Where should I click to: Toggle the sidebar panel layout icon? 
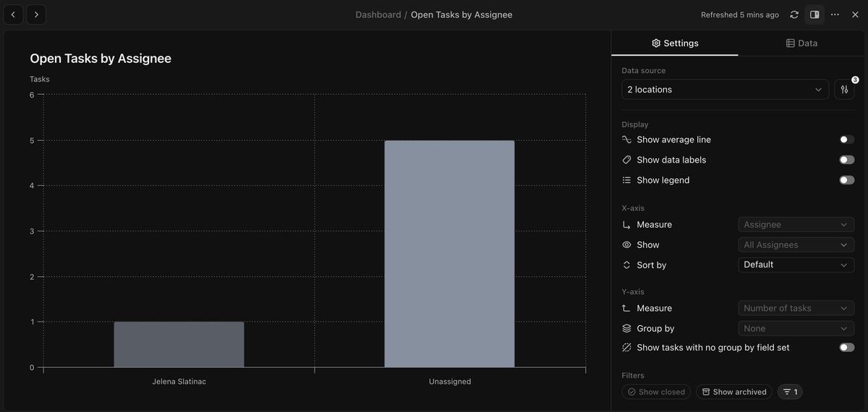click(x=814, y=14)
